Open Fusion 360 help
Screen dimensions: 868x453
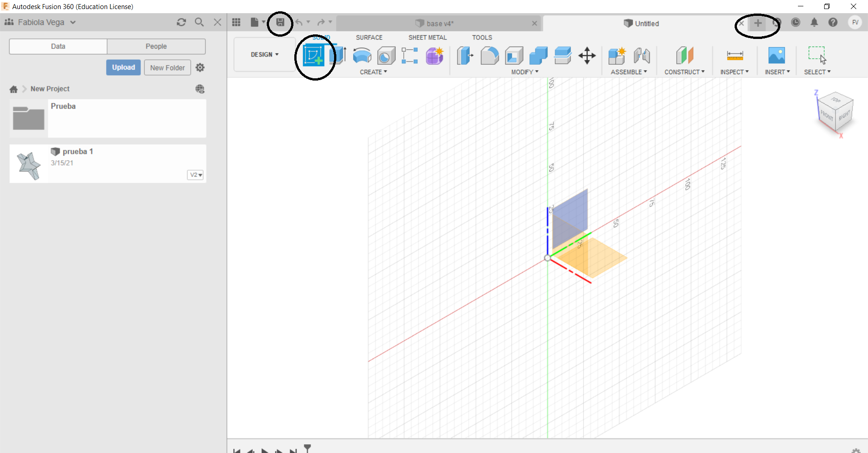pos(833,22)
